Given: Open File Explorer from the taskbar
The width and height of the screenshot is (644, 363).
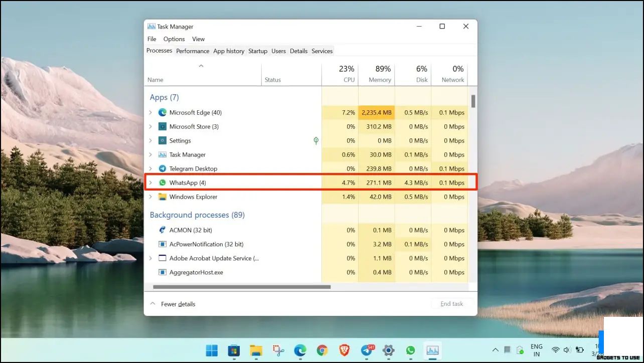Looking at the screenshot, I should point(256,350).
